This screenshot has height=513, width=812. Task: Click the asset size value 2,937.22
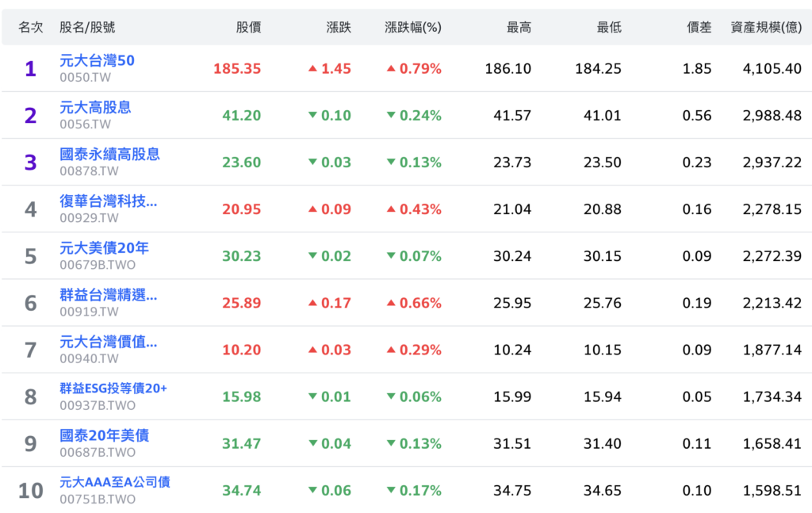pyautogui.click(x=772, y=163)
